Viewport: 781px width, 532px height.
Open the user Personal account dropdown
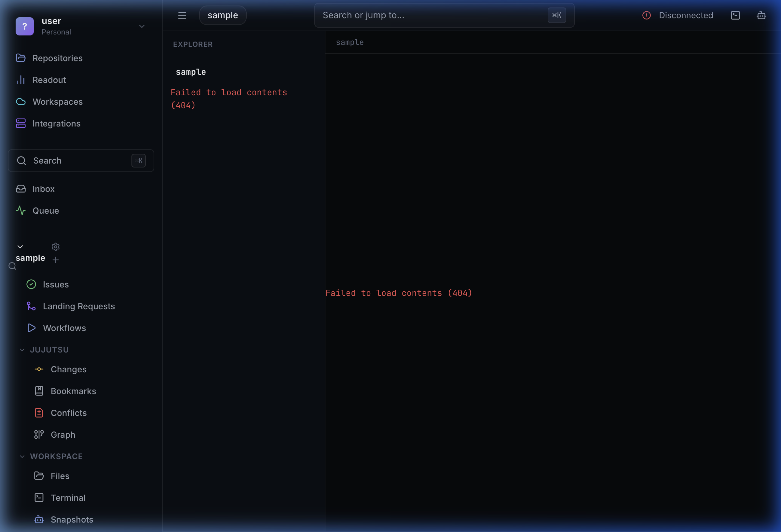(x=142, y=26)
